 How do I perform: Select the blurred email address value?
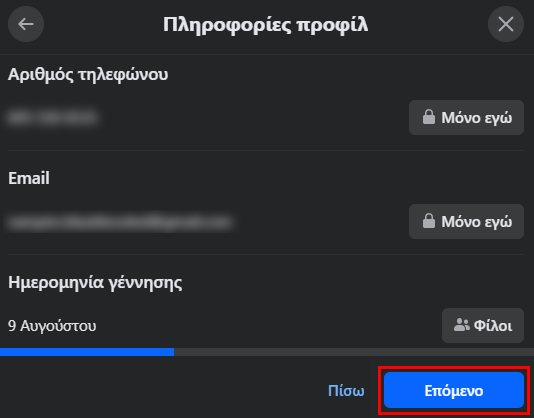tap(120, 222)
